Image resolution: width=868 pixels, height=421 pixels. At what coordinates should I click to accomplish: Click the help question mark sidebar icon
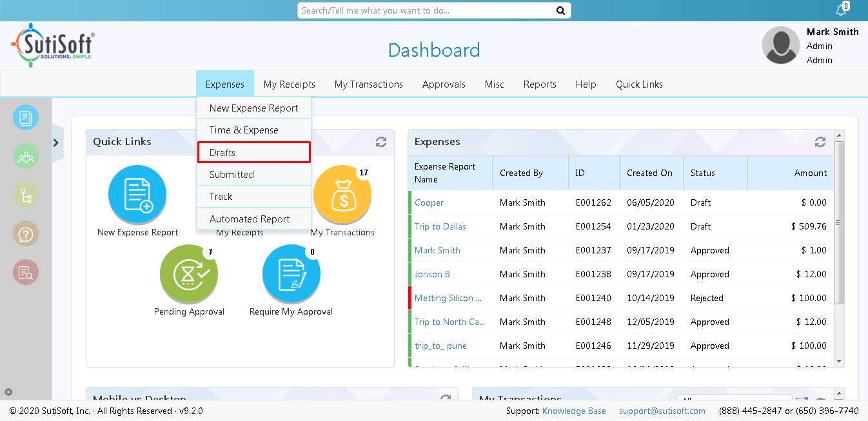(x=26, y=233)
